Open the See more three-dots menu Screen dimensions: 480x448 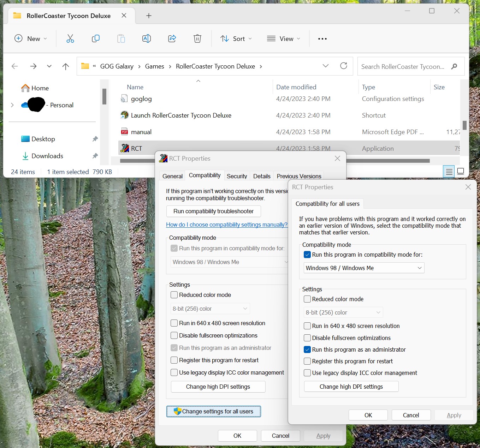[x=322, y=38]
